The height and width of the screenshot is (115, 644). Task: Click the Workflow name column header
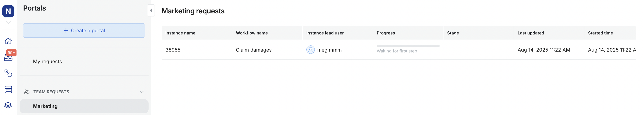pos(252,33)
